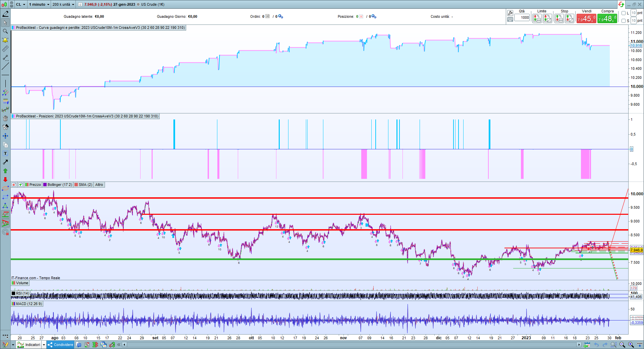Click the horizontal scrollbar track
The image size is (644, 349).
(352, 345)
